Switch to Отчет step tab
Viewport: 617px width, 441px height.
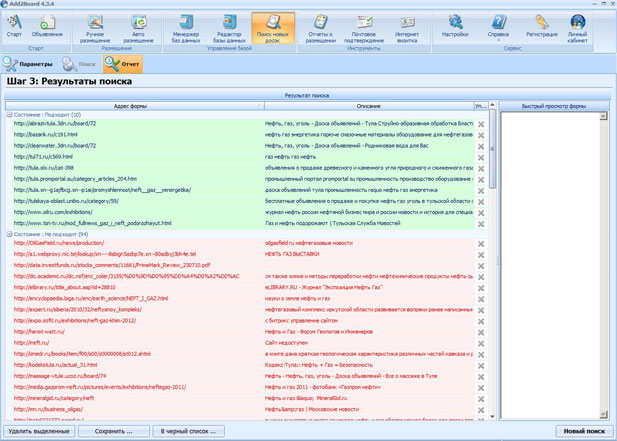(123, 64)
